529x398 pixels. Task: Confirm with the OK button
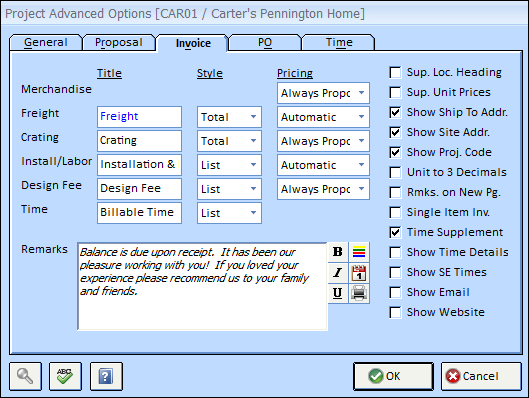(393, 376)
